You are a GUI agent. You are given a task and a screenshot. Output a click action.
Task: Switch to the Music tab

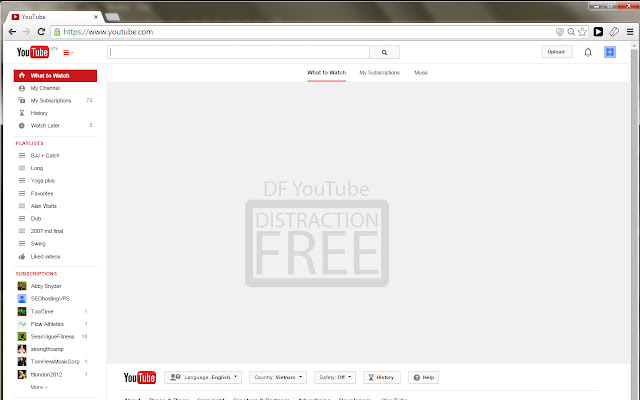coord(421,73)
